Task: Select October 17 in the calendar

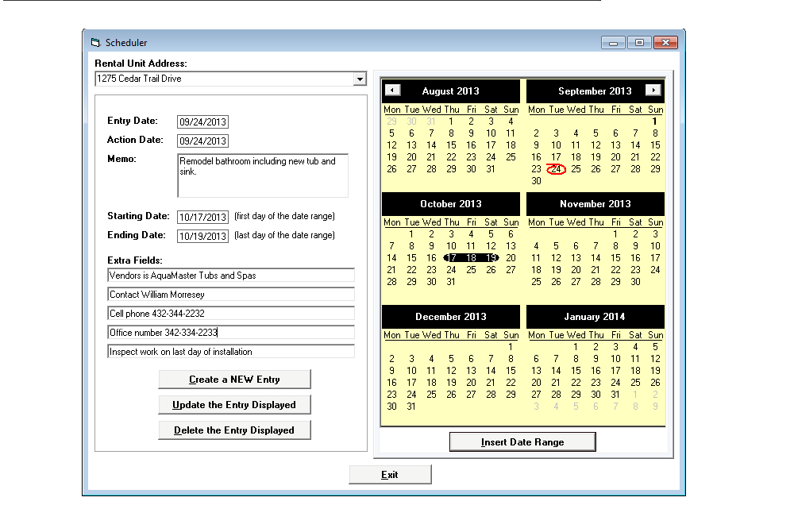Action: click(452, 258)
